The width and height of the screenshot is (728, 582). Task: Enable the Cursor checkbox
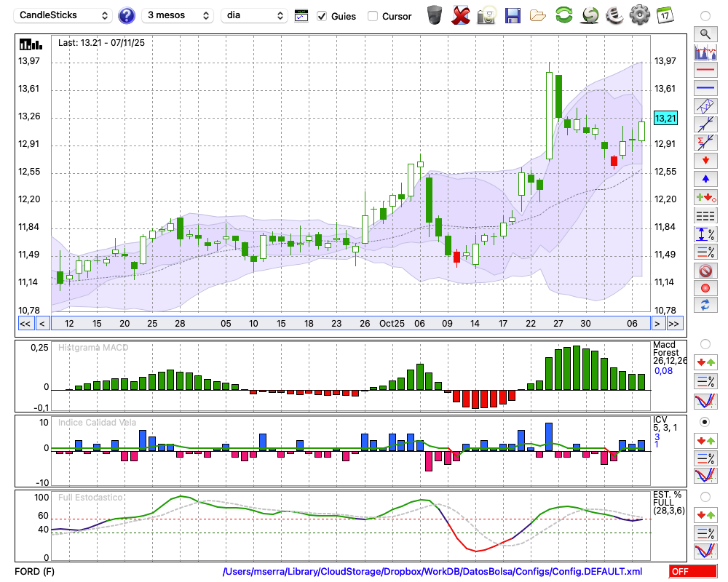click(373, 16)
